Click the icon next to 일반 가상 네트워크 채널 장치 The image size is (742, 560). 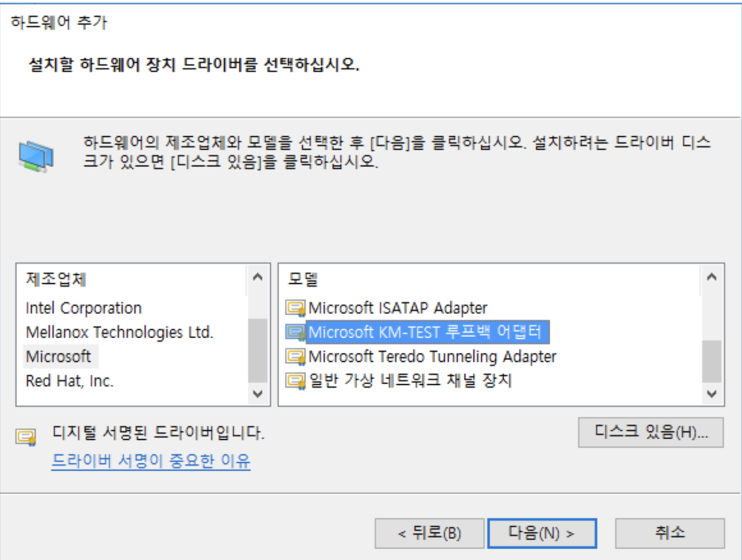click(295, 380)
